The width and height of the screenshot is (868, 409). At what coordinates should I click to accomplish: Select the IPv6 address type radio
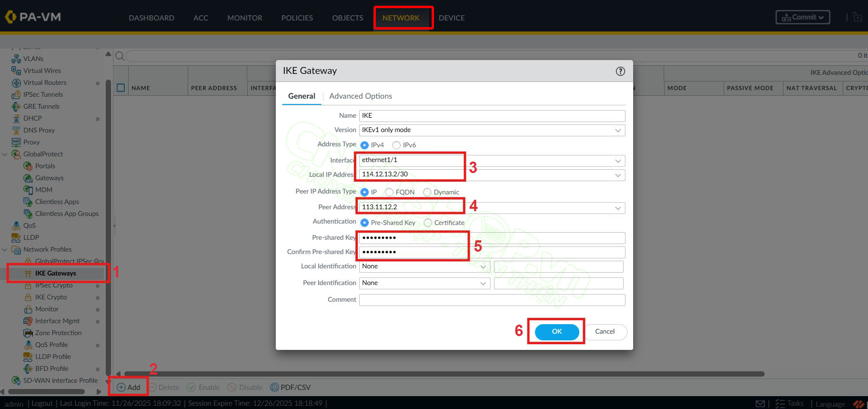396,145
